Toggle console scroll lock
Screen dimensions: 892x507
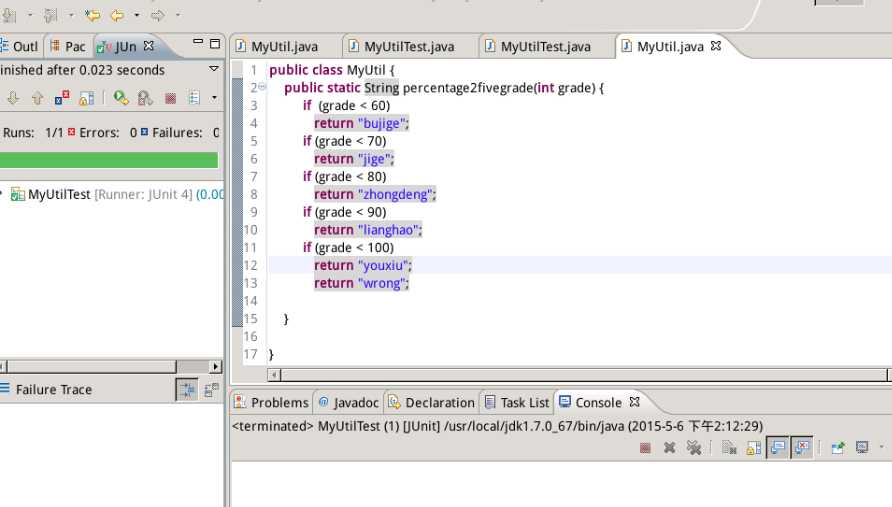pos(753,448)
